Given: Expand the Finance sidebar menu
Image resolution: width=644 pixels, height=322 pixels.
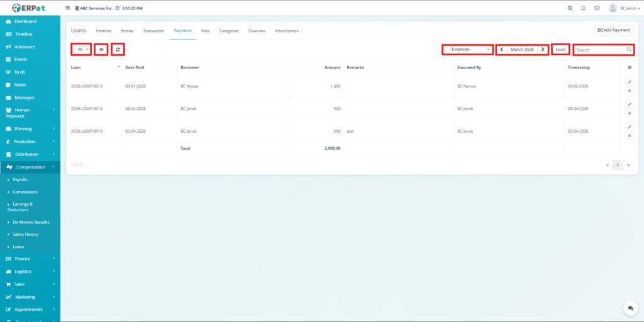Looking at the screenshot, I should tap(30, 258).
